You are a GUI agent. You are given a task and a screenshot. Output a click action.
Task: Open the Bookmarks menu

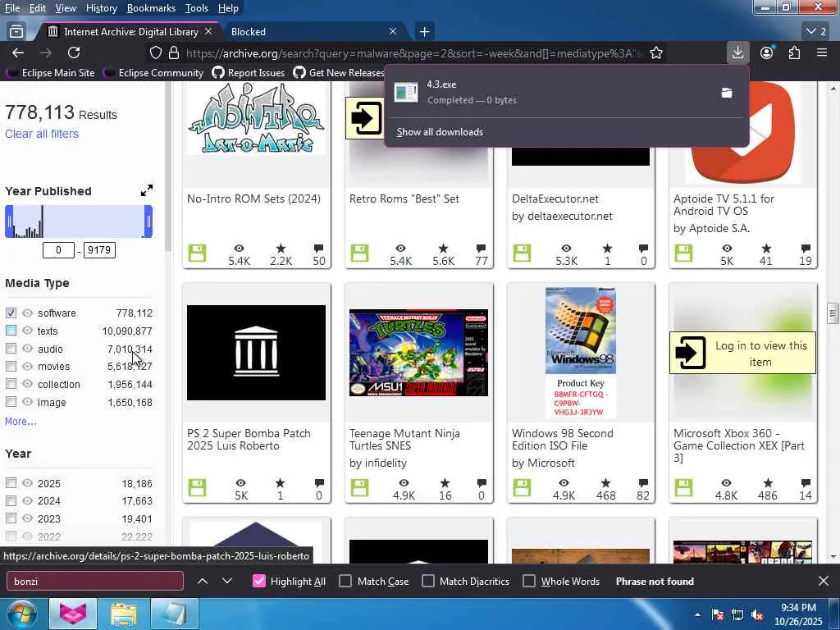point(151,8)
